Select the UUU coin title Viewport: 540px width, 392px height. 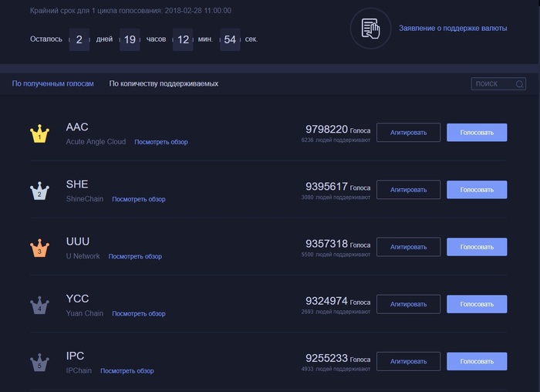(78, 241)
